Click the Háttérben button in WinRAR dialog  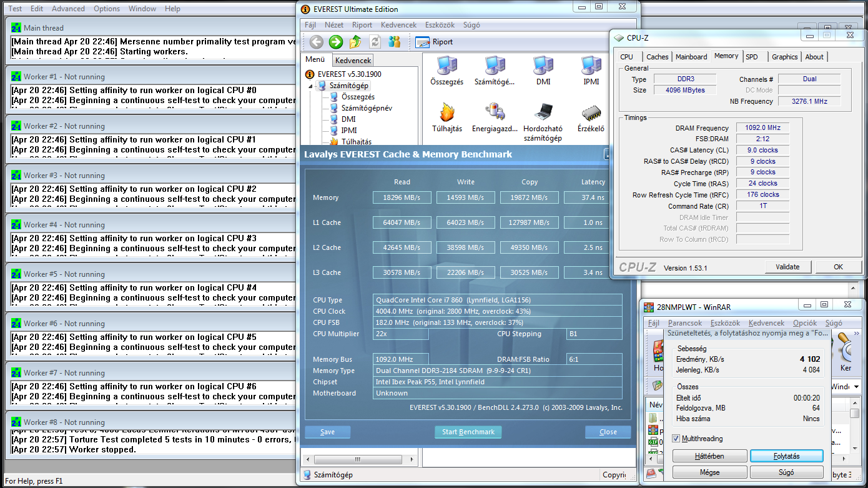[x=709, y=456]
